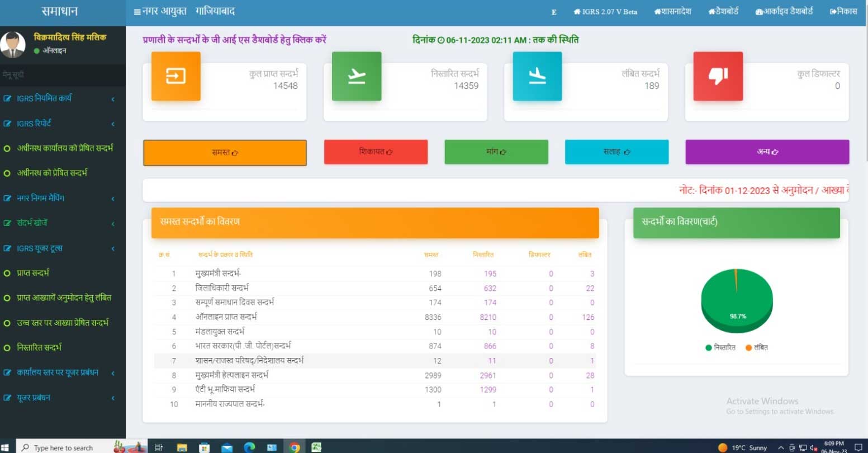Expand the नगर निगम मैपिंग menu
This screenshot has height=453, width=868.
[x=40, y=198]
